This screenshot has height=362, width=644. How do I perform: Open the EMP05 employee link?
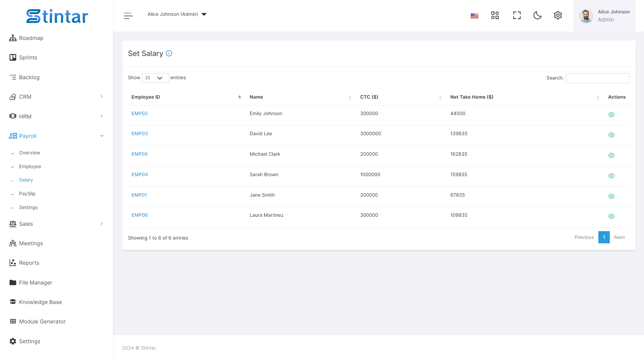[140, 154]
